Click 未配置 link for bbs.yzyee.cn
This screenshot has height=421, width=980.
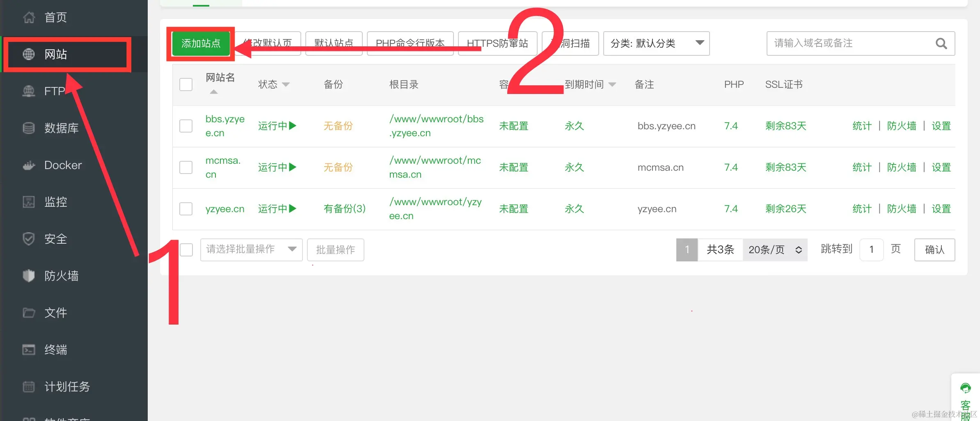[513, 126]
